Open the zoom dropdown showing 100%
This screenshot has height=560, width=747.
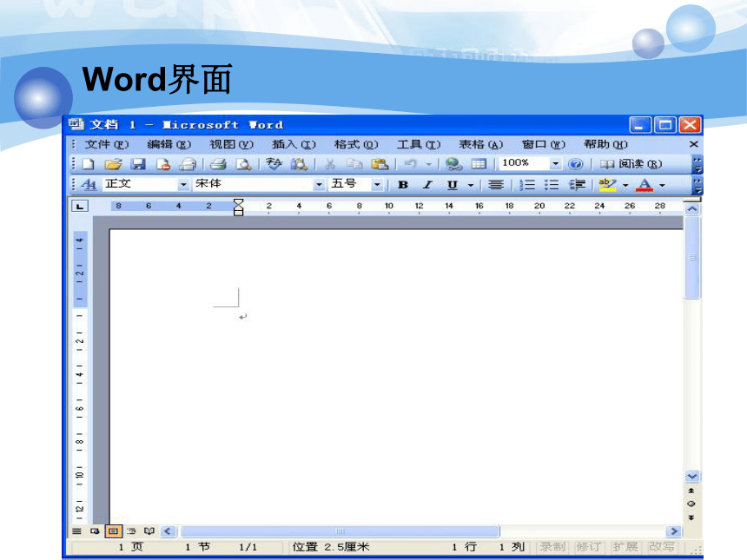[556, 164]
